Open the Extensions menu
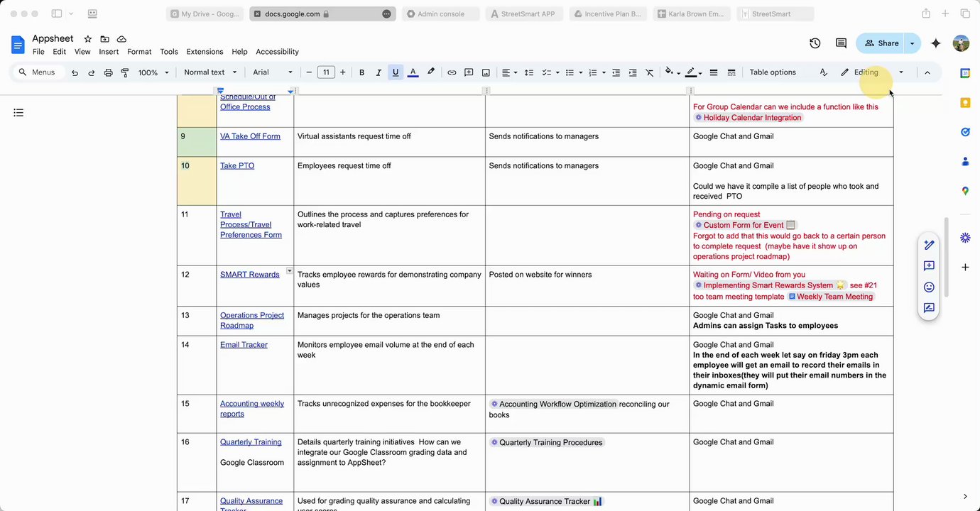 205,52
